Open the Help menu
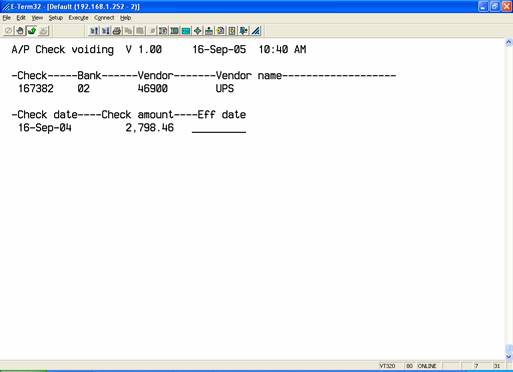The height and width of the screenshot is (372, 513). point(125,18)
